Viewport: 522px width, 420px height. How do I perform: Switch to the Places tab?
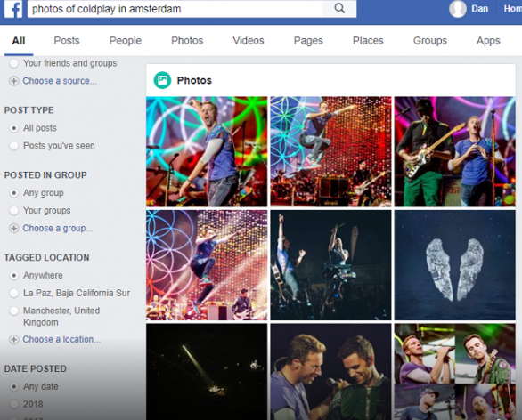pos(368,41)
